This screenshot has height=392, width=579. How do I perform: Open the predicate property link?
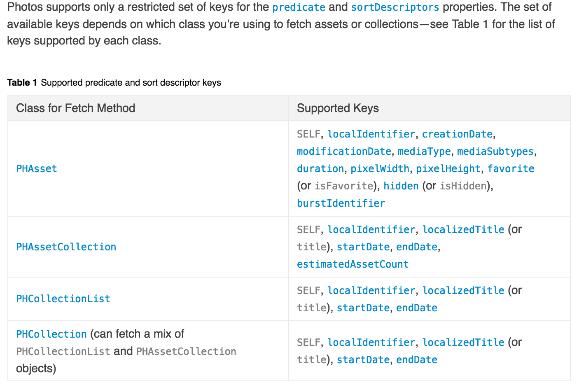click(x=299, y=7)
